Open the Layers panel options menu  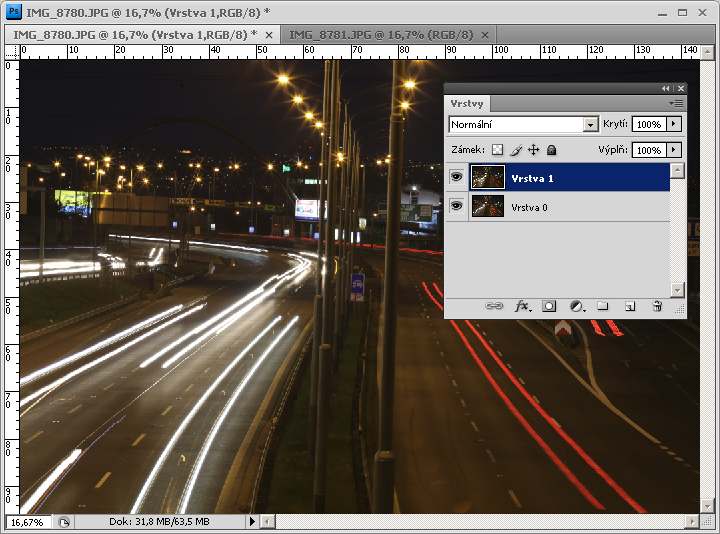coord(676,103)
